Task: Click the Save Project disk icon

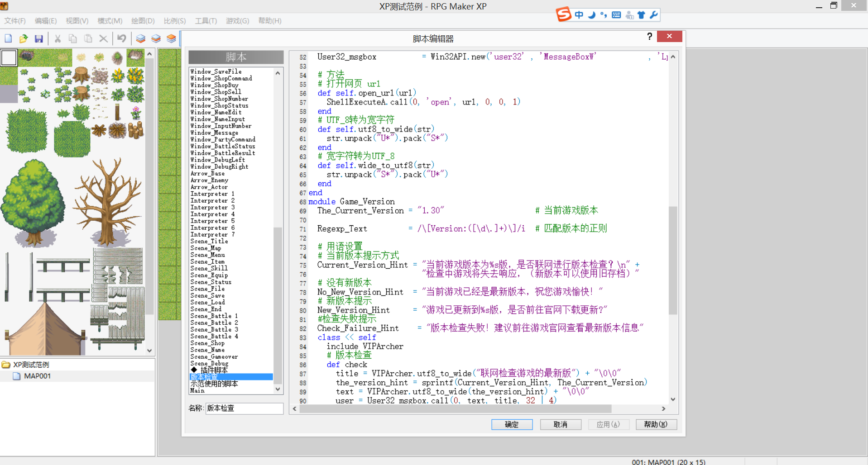Action: (39, 38)
